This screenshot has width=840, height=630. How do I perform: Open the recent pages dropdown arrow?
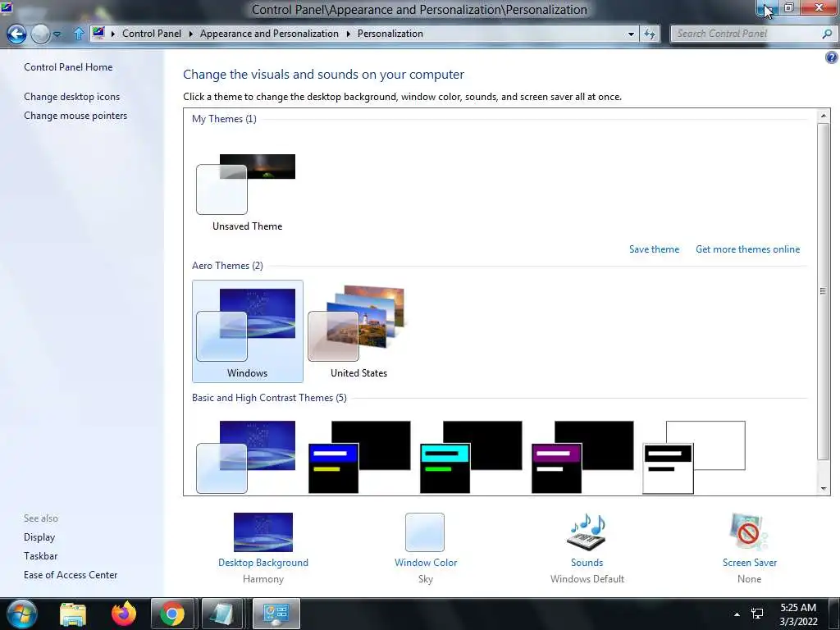click(x=57, y=34)
